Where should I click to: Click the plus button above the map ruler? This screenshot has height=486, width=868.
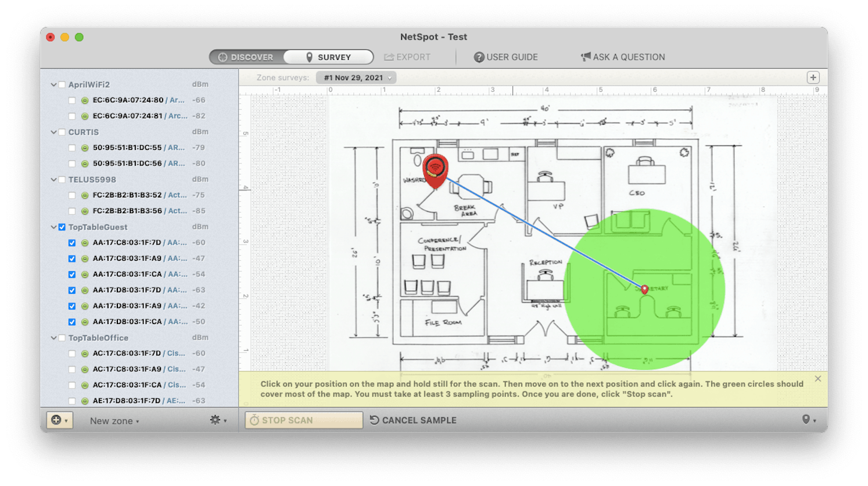tap(813, 77)
